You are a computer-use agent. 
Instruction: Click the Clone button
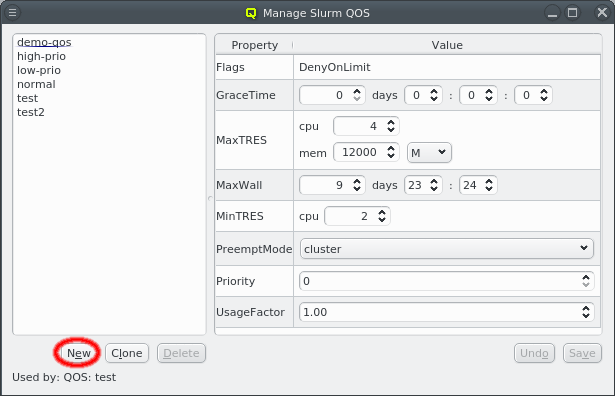click(127, 353)
